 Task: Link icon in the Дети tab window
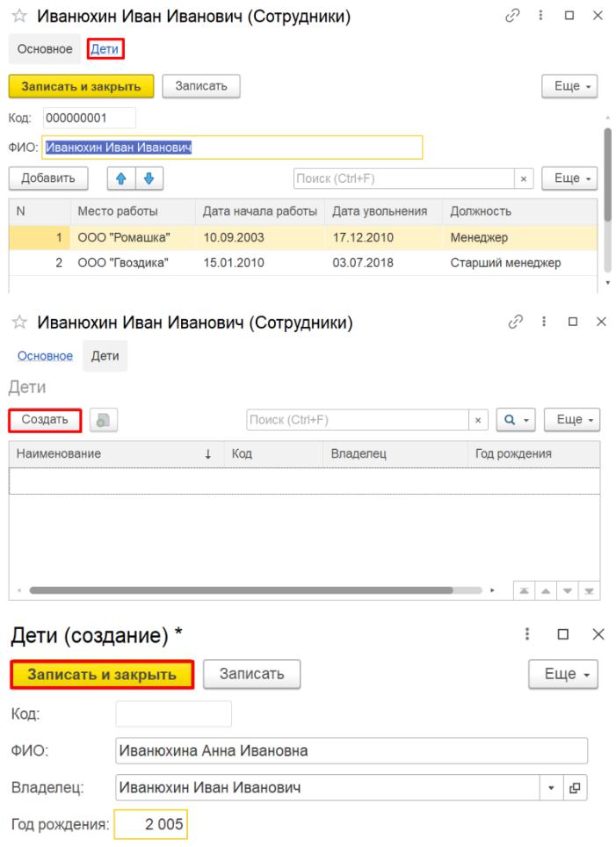pyautogui.click(x=516, y=322)
